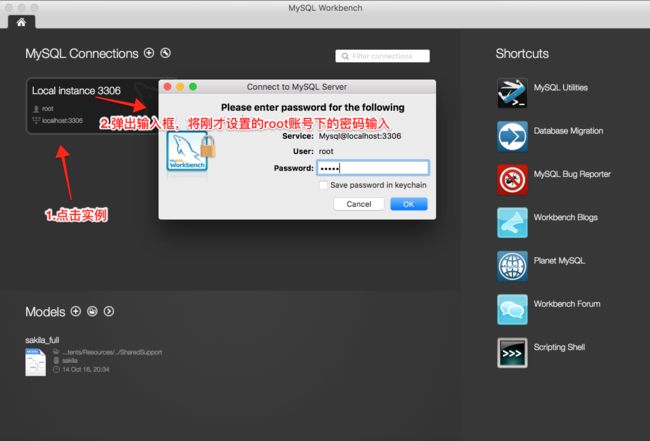This screenshot has width=650, height=441.
Task: Zoom the dialog with the green button
Action: point(193,87)
